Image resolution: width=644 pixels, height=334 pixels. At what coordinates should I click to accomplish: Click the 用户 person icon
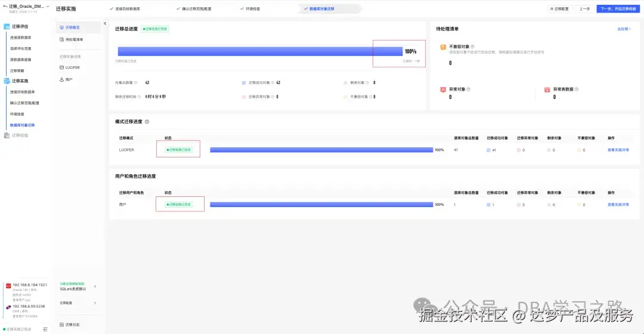click(x=61, y=80)
